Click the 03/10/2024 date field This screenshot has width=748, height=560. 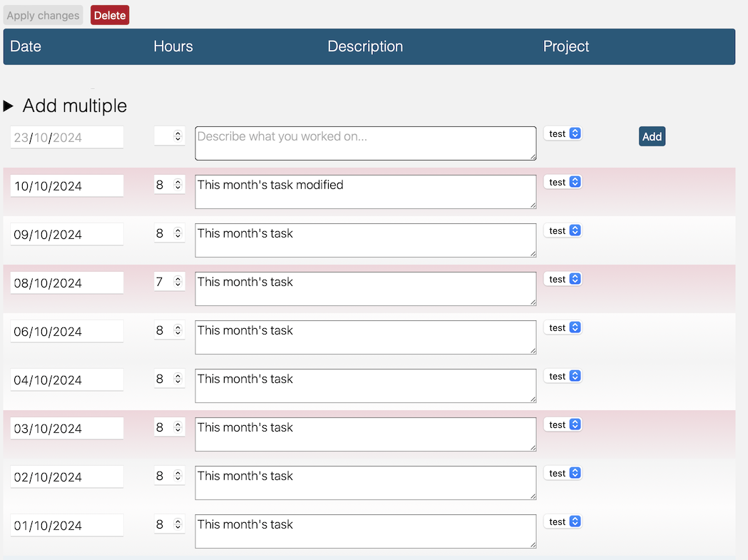coord(67,428)
